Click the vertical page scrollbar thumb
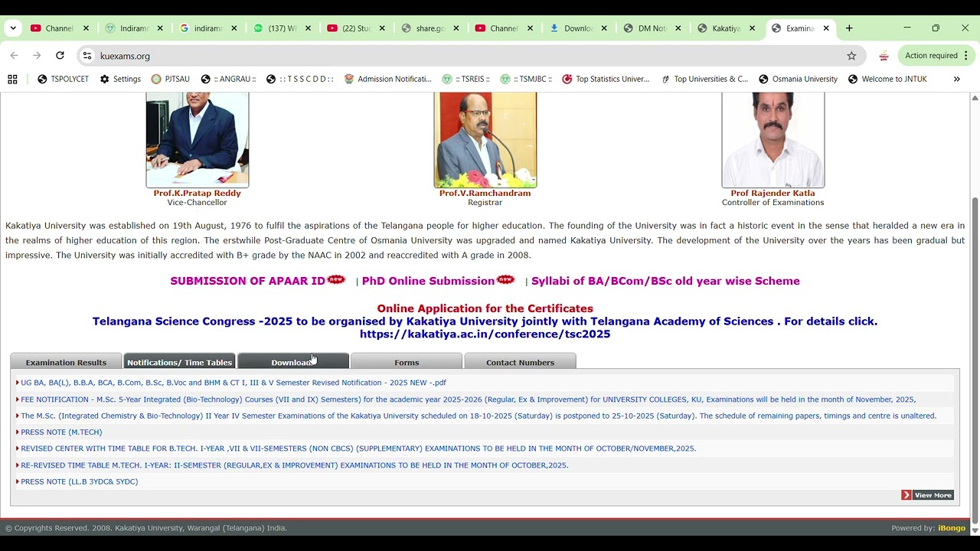 tap(975, 360)
